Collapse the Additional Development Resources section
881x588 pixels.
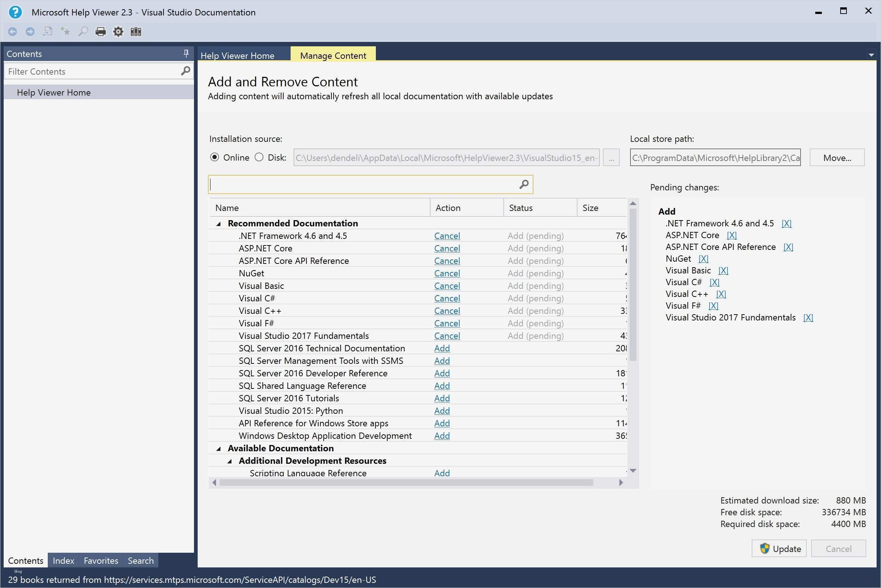[230, 460]
